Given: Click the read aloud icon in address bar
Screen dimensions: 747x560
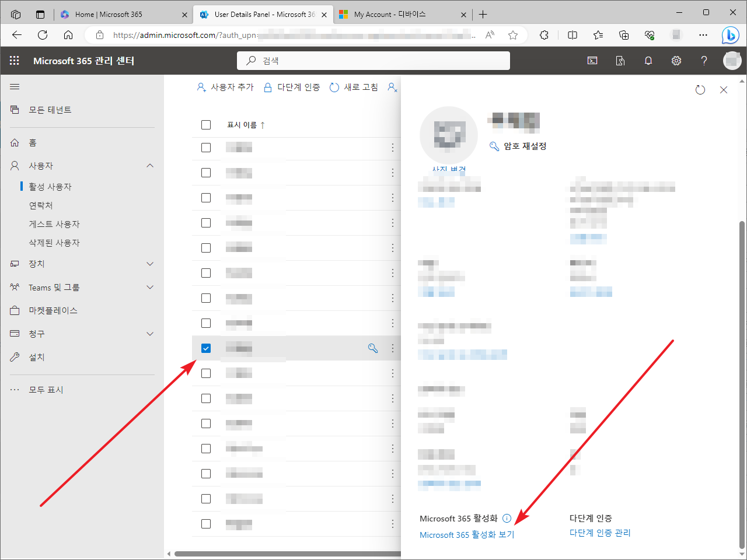Looking at the screenshot, I should tap(490, 35).
